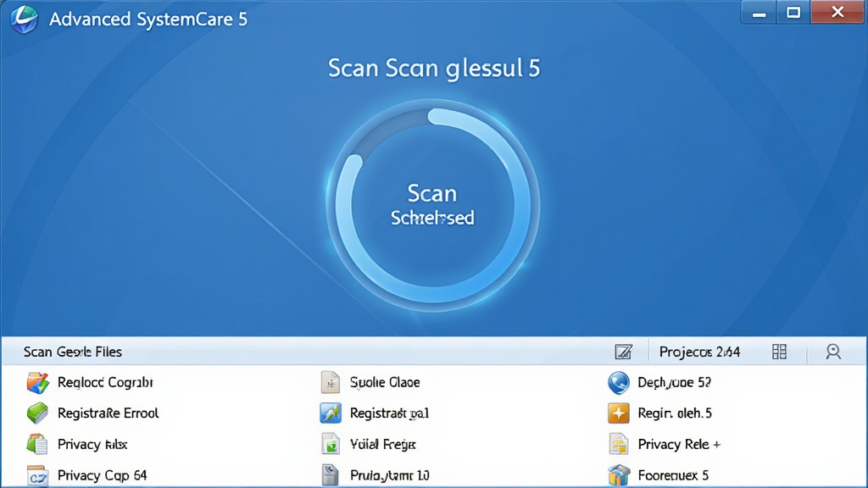Select the Privacy Rele + label
The image size is (868, 488).
[679, 444]
